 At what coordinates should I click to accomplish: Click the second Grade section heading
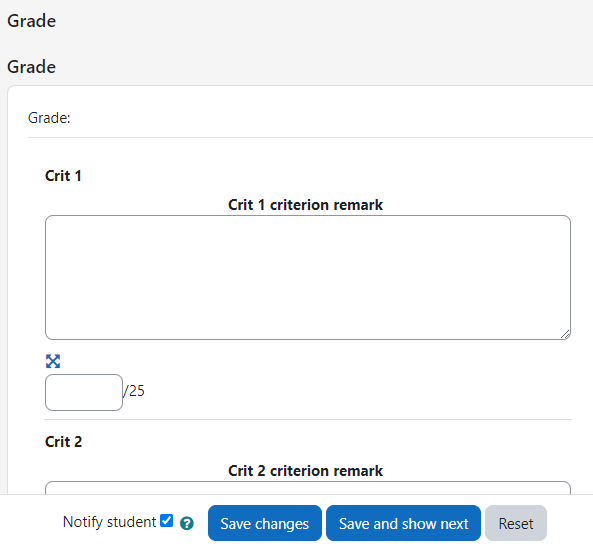31,67
